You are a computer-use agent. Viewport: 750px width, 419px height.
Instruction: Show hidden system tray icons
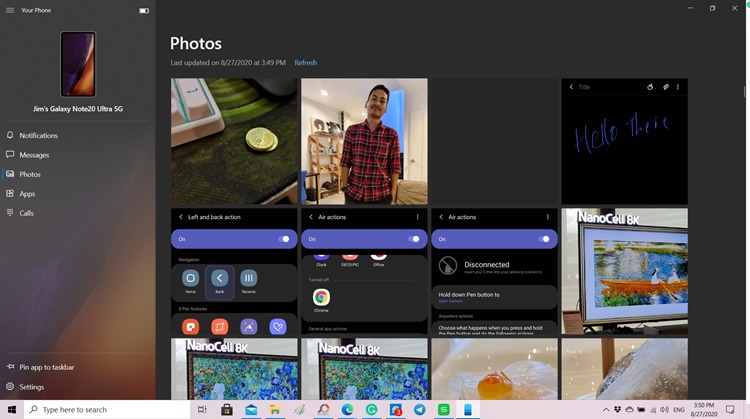(606, 410)
